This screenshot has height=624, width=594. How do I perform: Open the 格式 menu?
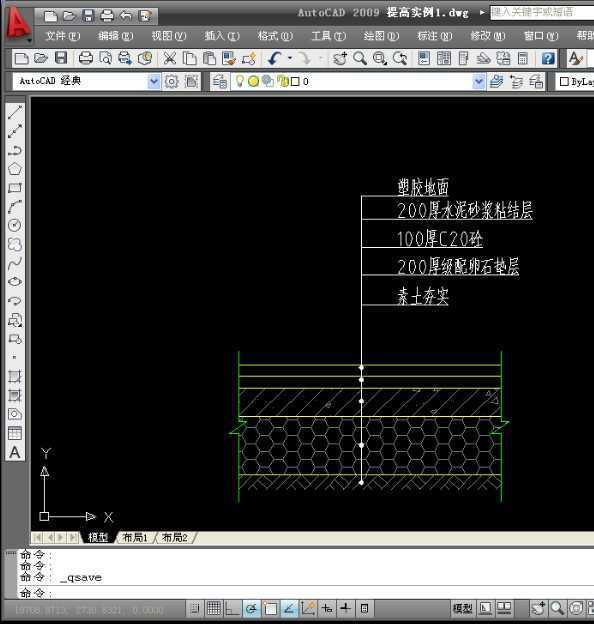coord(275,36)
